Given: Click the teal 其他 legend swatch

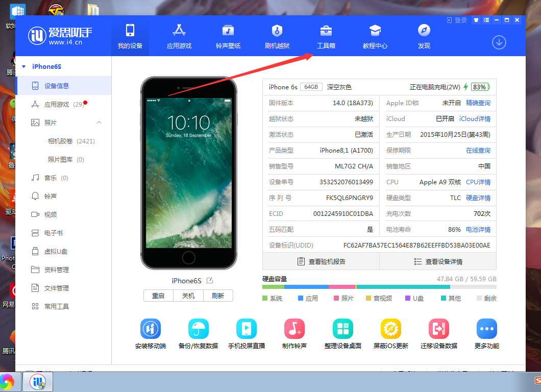Looking at the screenshot, I should (x=444, y=298).
